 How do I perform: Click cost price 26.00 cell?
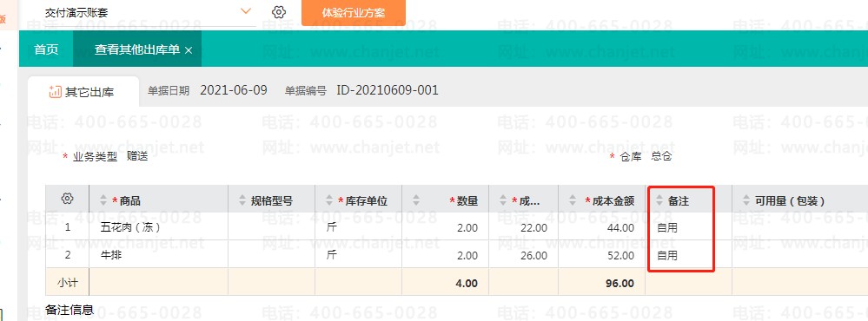533,256
